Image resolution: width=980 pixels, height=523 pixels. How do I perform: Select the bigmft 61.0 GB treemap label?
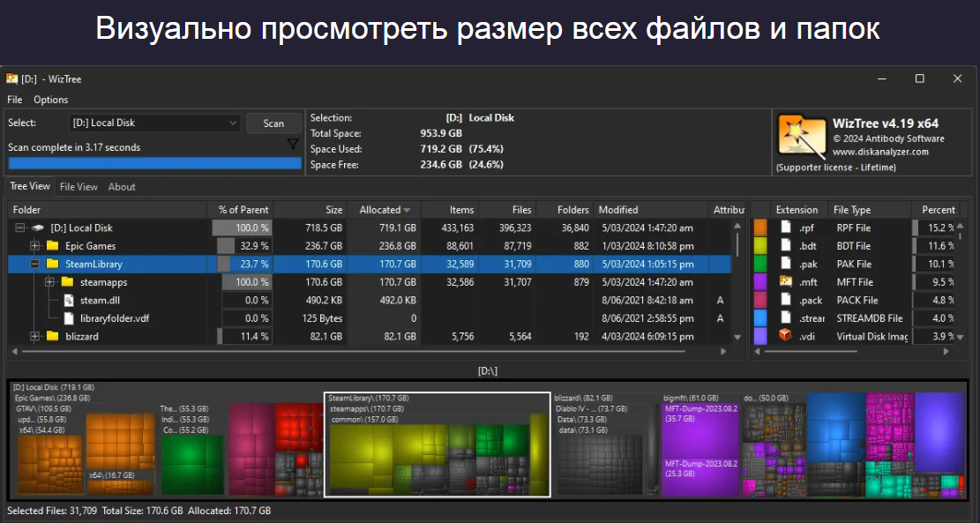click(693, 398)
